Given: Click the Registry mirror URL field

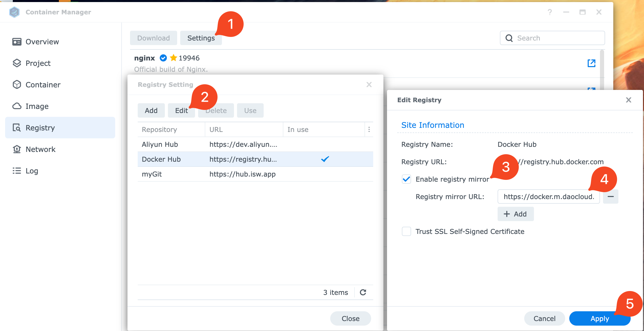Looking at the screenshot, I should click(549, 196).
